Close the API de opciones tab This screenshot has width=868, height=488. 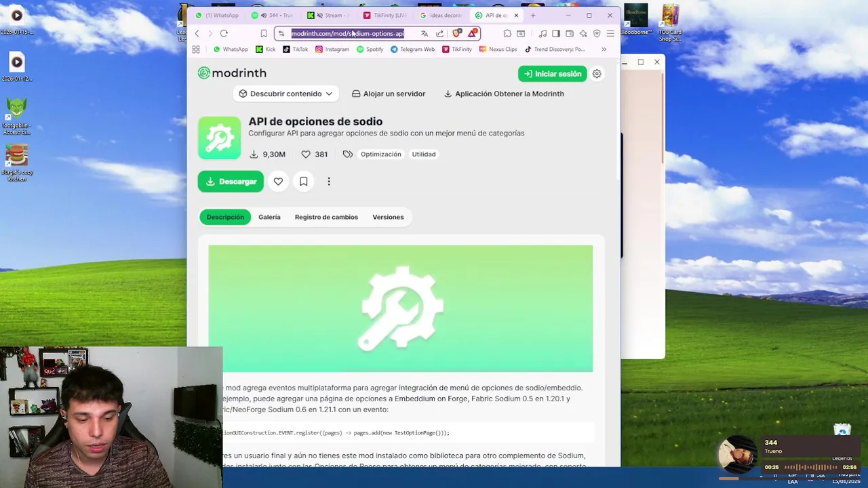pos(516,15)
